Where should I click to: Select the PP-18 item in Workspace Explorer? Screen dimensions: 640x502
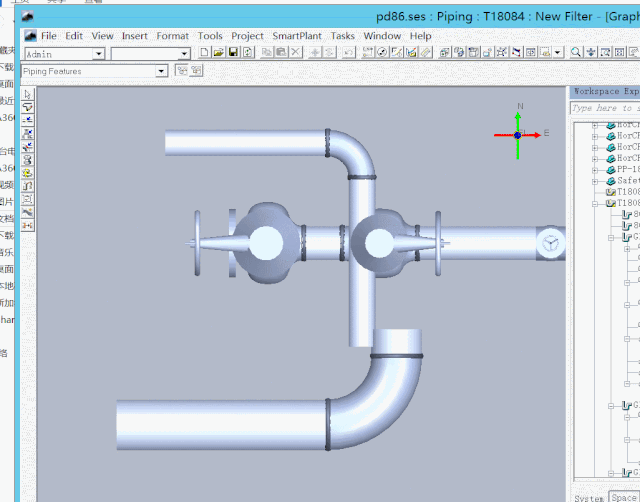click(x=628, y=169)
